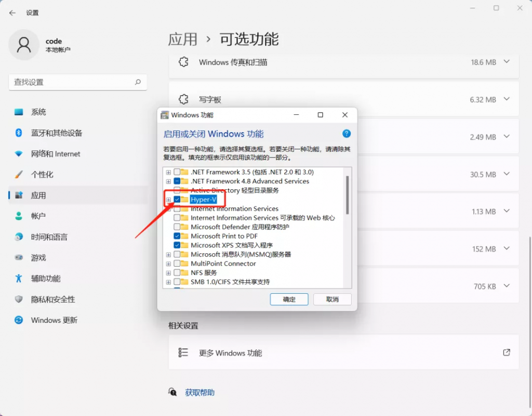Open the 个性化 category
This screenshot has height=416, width=532.
tap(78, 175)
